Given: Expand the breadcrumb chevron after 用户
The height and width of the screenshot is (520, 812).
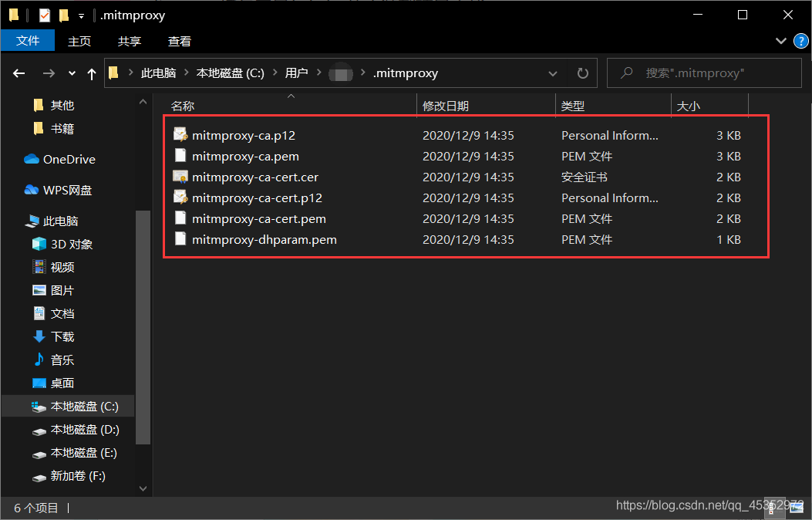Looking at the screenshot, I should [319, 73].
